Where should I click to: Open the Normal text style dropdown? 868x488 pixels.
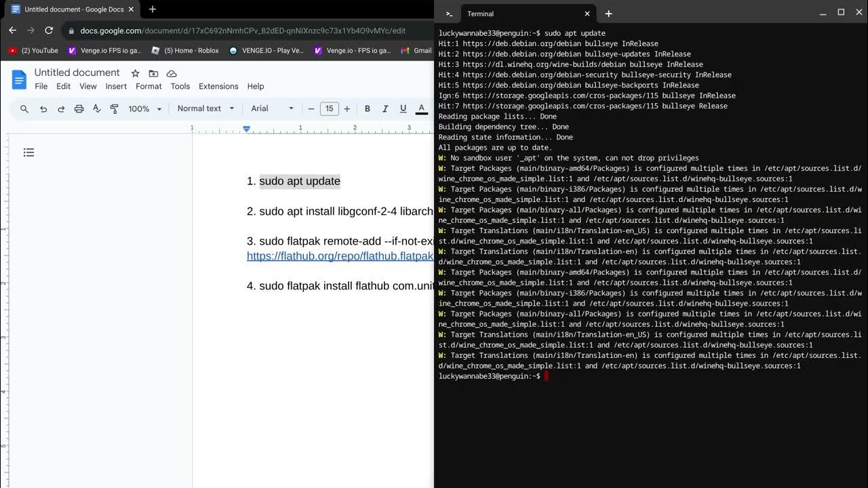click(x=205, y=108)
